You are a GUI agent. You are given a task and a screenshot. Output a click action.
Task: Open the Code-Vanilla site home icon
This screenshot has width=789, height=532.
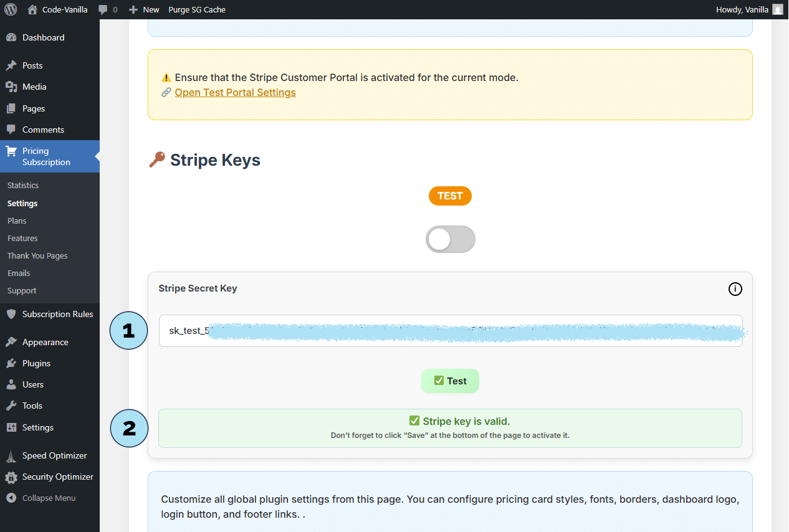32,9
